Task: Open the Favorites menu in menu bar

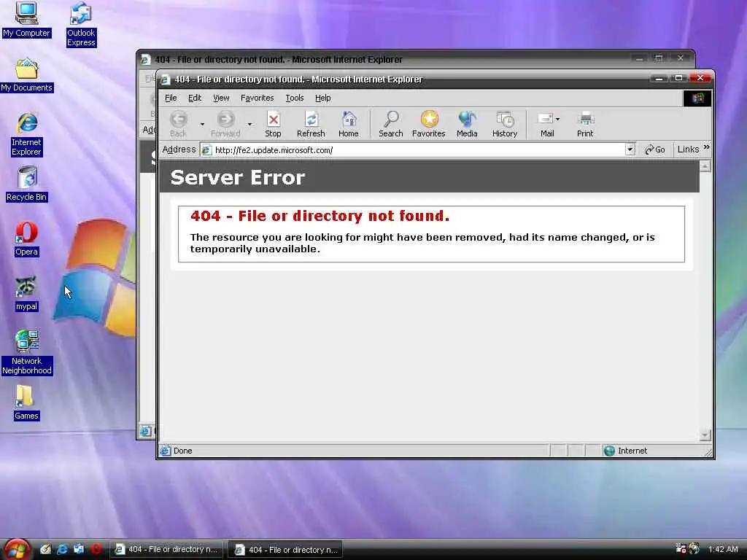Action: pos(258,98)
